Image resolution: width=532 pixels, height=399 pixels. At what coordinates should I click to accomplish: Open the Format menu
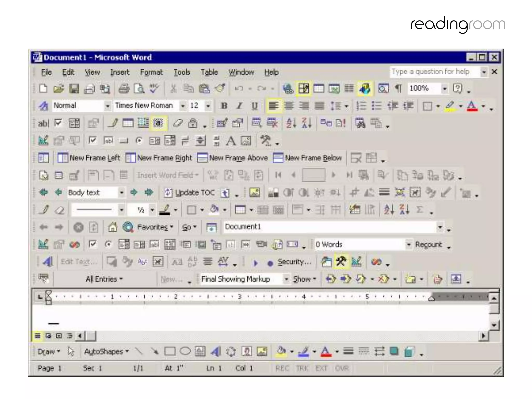[151, 72]
